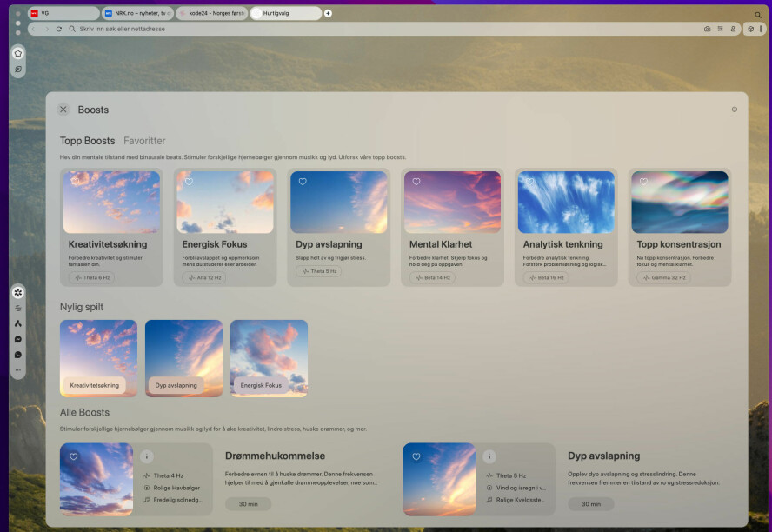Click Fredelig solnedg.. music row
Screen dimensions: 772x532
click(173, 500)
